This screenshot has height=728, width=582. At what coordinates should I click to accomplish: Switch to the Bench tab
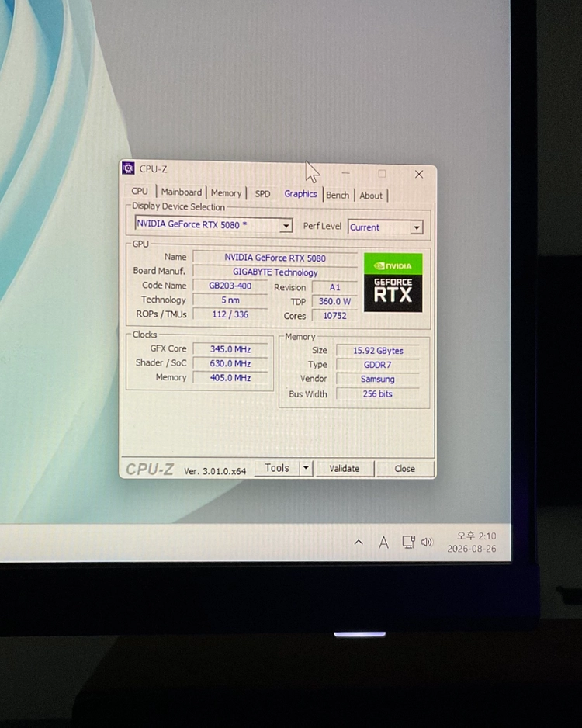coord(338,195)
